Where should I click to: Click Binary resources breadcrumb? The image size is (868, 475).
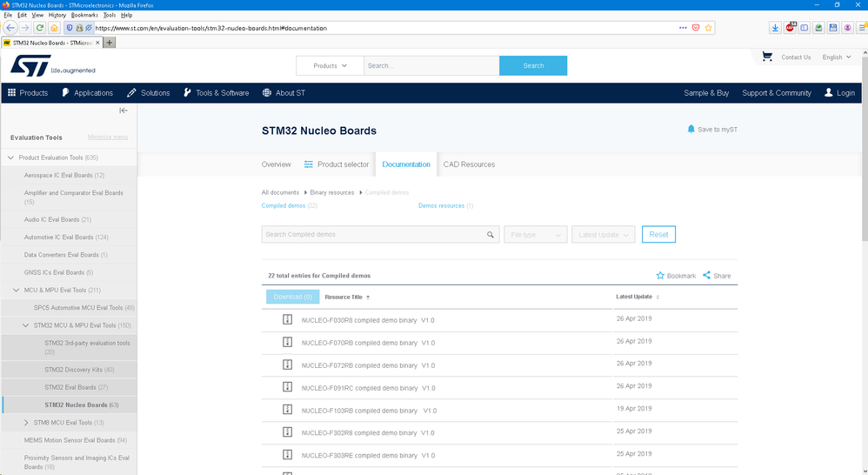332,192
